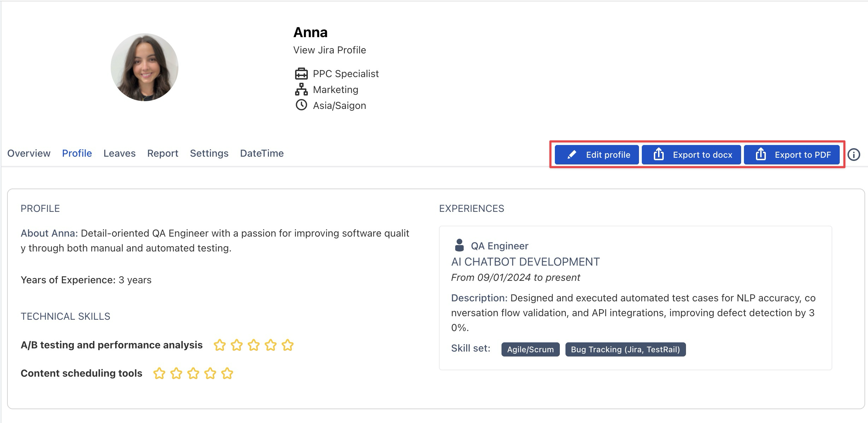Click the person icon next to QA Engineer

pyautogui.click(x=459, y=245)
